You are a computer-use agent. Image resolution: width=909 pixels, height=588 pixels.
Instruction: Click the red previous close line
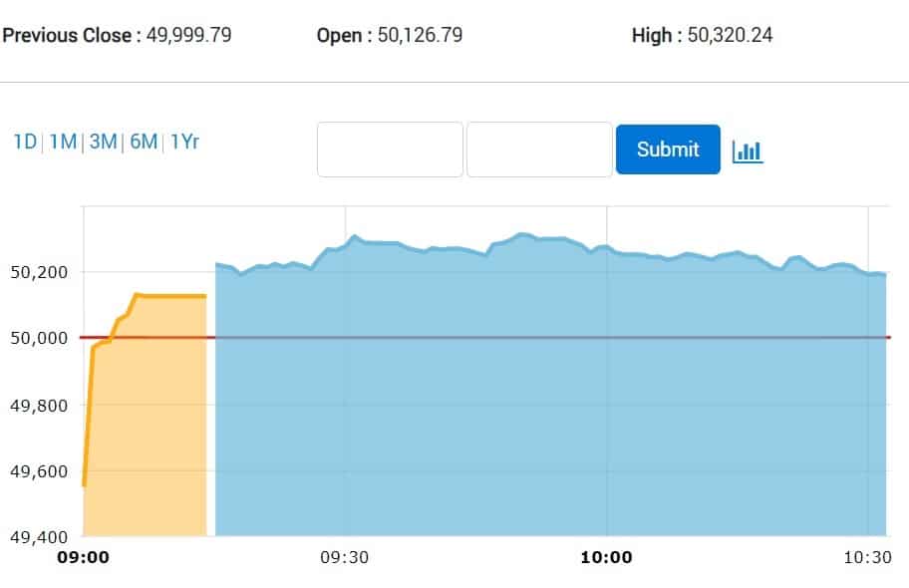[x=498, y=337]
